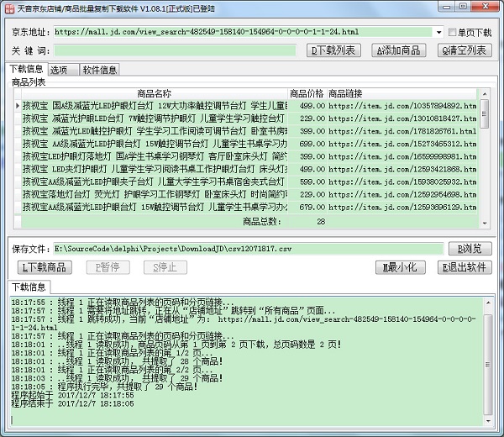The height and width of the screenshot is (437, 504).
Task: Click the 商品名称 column header
Action: pos(155,93)
